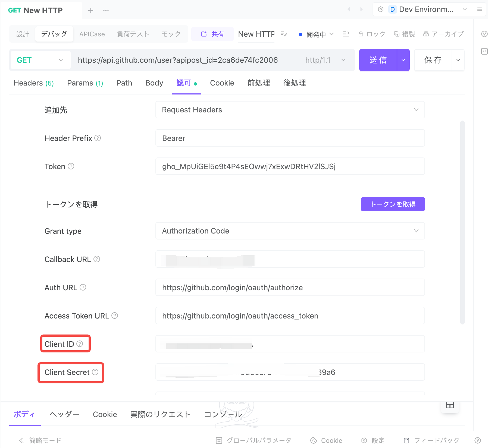488x448 pixels.
Task: Open the 認可 tab
Action: (186, 83)
